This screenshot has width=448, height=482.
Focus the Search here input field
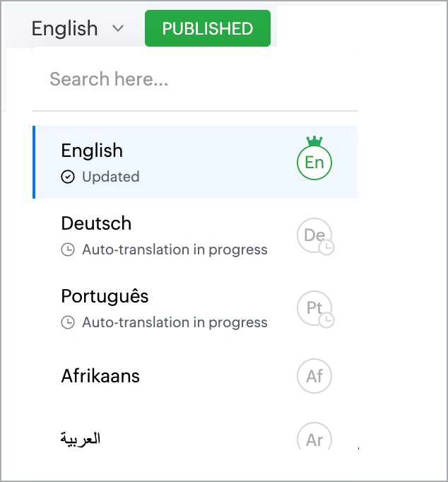pos(195,79)
